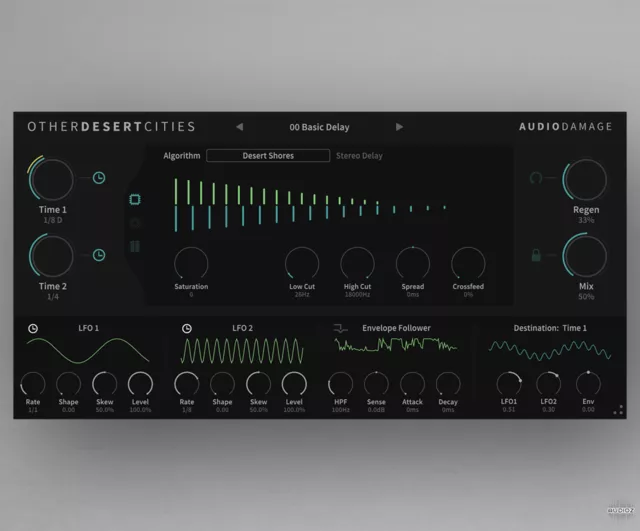640x531 pixels.
Task: Click the headphones icon beside Regen
Action: click(537, 178)
